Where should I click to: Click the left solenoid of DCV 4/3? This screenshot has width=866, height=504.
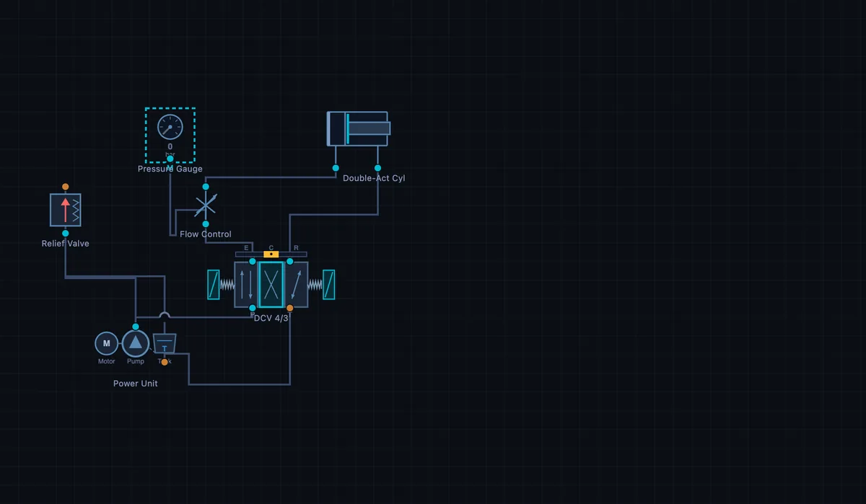click(x=213, y=285)
